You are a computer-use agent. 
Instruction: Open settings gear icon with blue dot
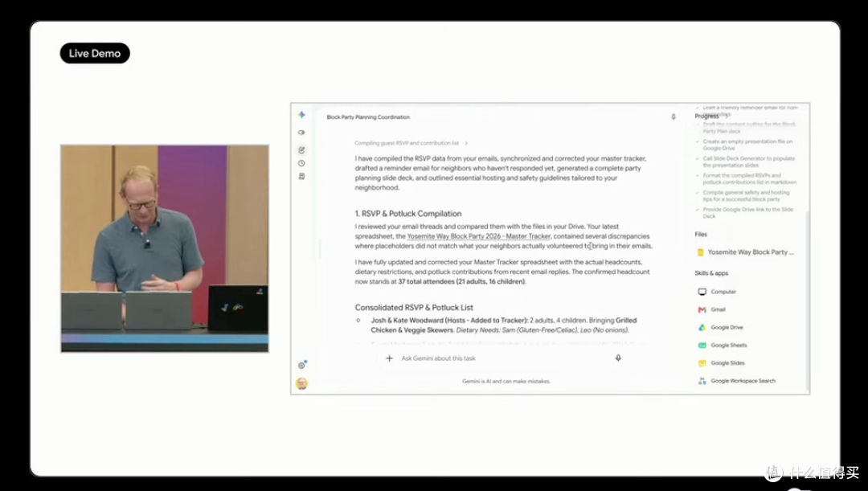pos(302,365)
